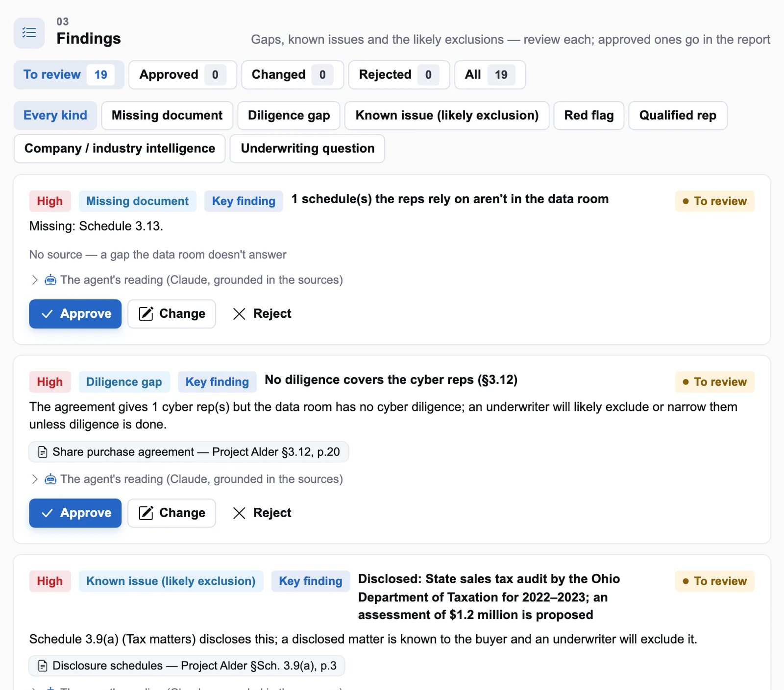This screenshot has height=690, width=784.
Task: Click To review status on cyber reps card
Action: (715, 382)
